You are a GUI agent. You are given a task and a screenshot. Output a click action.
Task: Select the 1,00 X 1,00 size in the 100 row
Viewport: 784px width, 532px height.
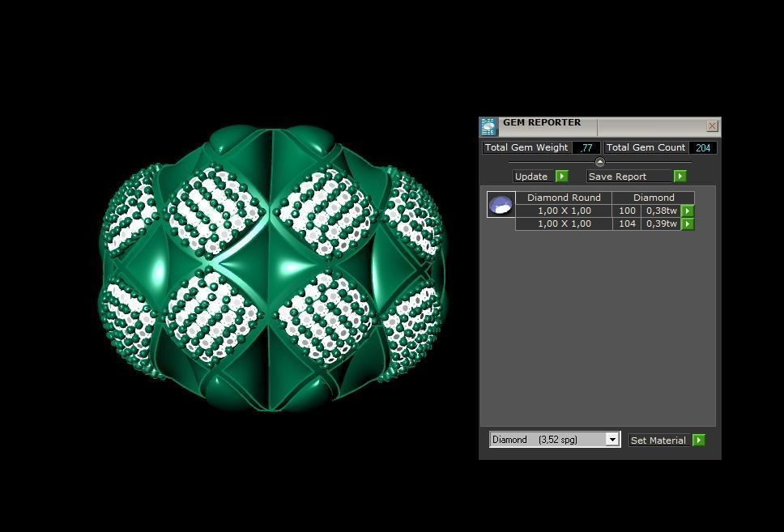point(564,211)
